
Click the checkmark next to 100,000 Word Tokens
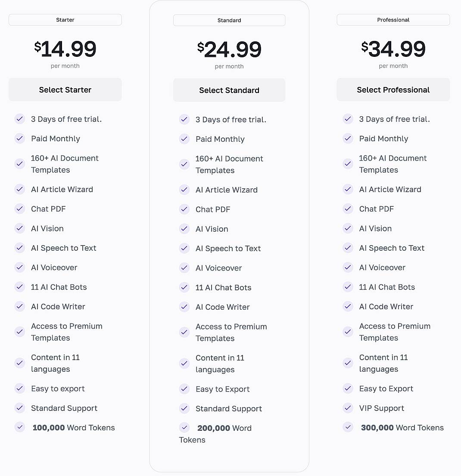20,427
